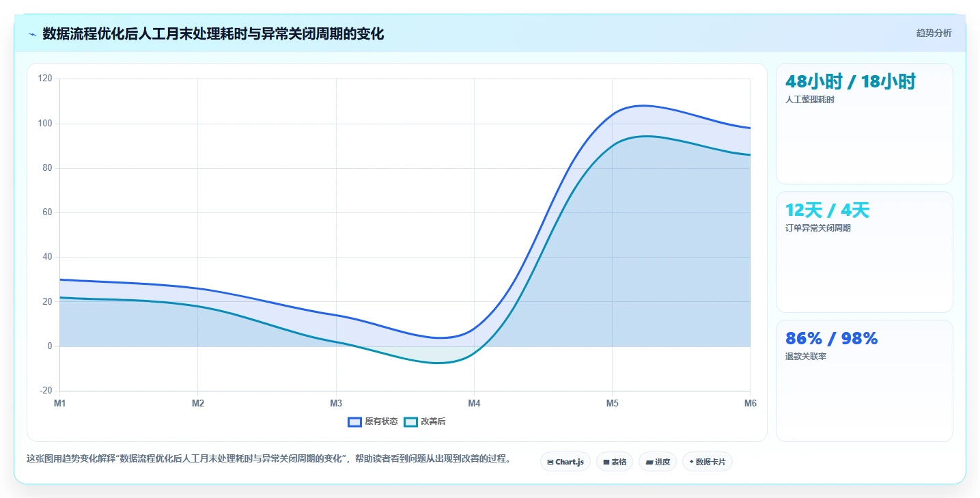Click the M6 x-axis label

(x=750, y=404)
